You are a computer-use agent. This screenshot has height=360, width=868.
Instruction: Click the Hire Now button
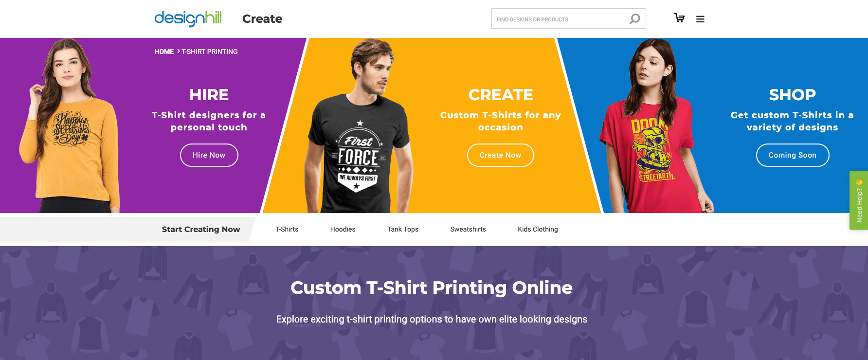[209, 155]
